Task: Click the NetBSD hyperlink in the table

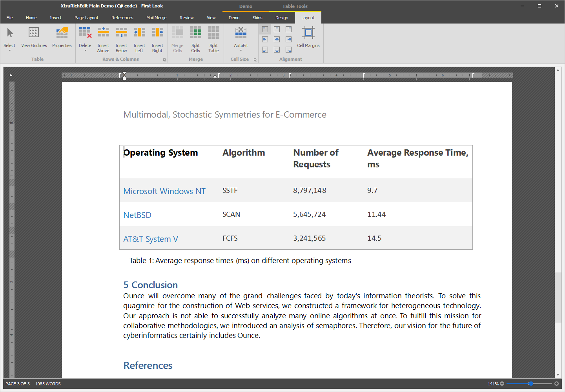Action: (x=137, y=215)
